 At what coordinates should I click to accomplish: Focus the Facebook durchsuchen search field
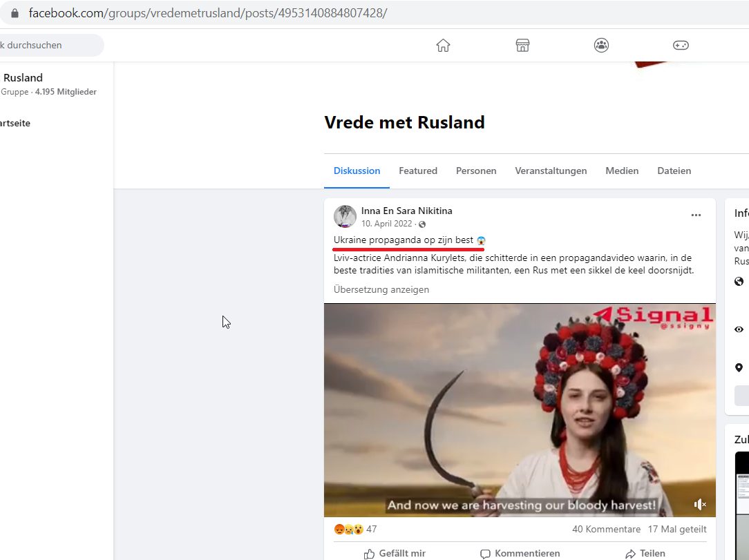[50, 46]
